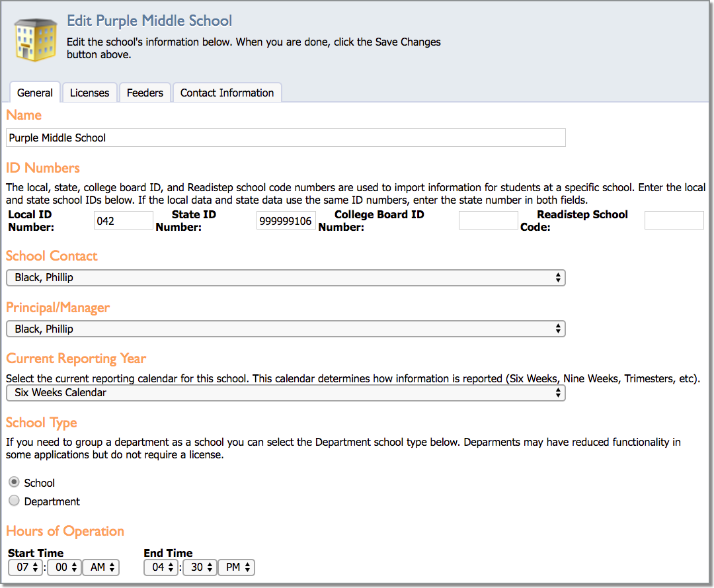Open the End Time minutes dropdown
Viewport: 714px width, 588px height.
pyautogui.click(x=200, y=567)
